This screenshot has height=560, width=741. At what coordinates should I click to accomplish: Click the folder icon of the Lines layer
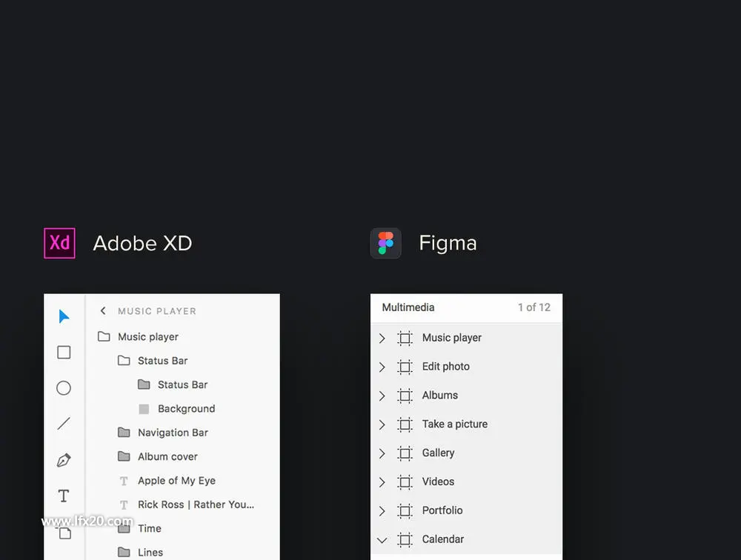point(124,552)
